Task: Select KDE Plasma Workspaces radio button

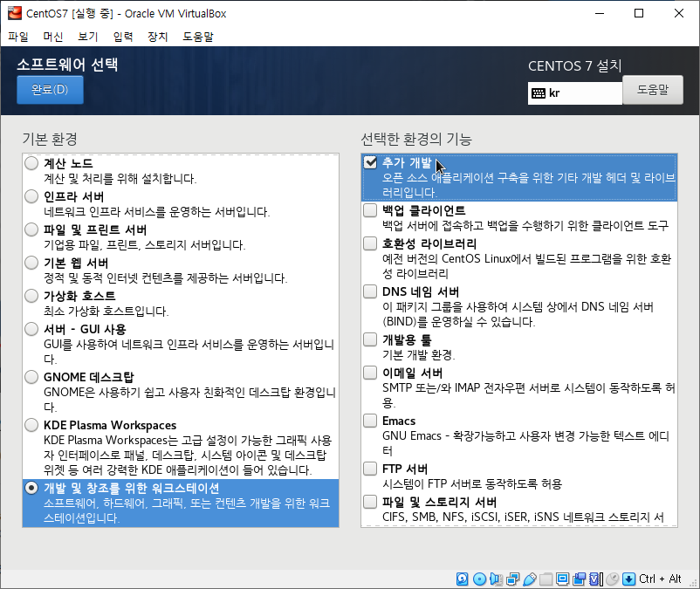Action: pos(31,425)
